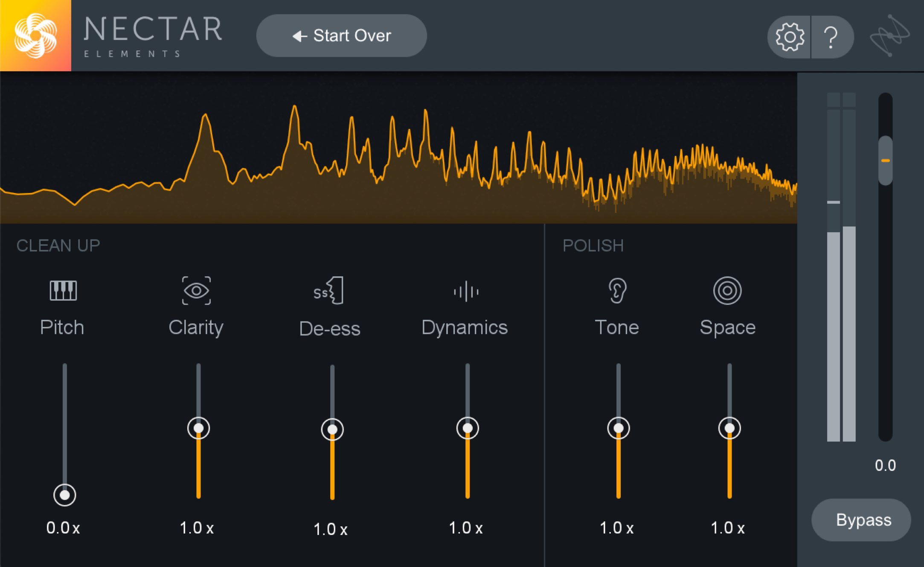Click the Clarity eye icon
924x567 pixels.
coord(196,291)
